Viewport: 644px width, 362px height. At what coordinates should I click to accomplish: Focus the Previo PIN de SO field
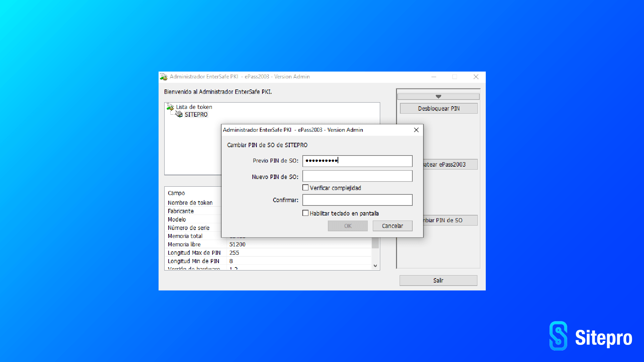(357, 161)
